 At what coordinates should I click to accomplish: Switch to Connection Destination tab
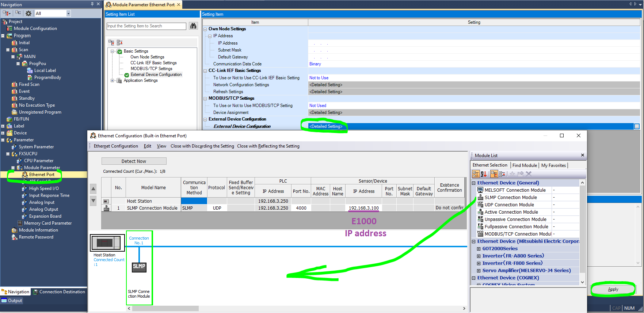59,292
